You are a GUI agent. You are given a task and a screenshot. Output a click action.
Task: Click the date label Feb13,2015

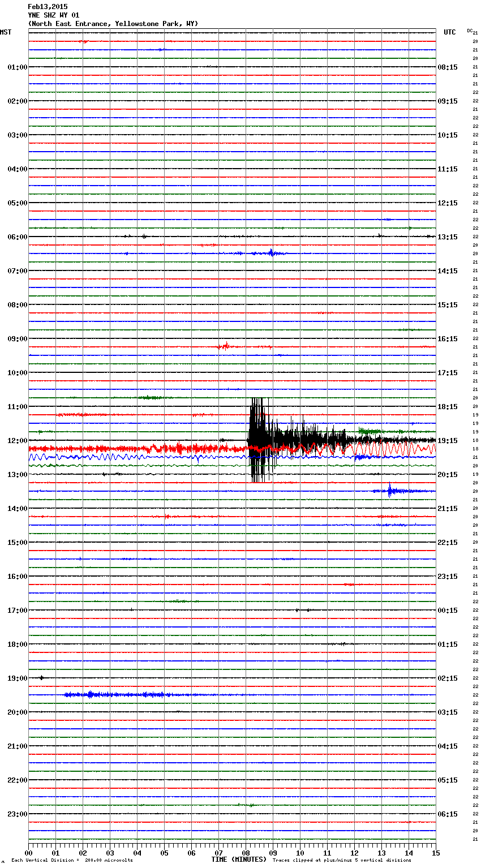click(48, 7)
